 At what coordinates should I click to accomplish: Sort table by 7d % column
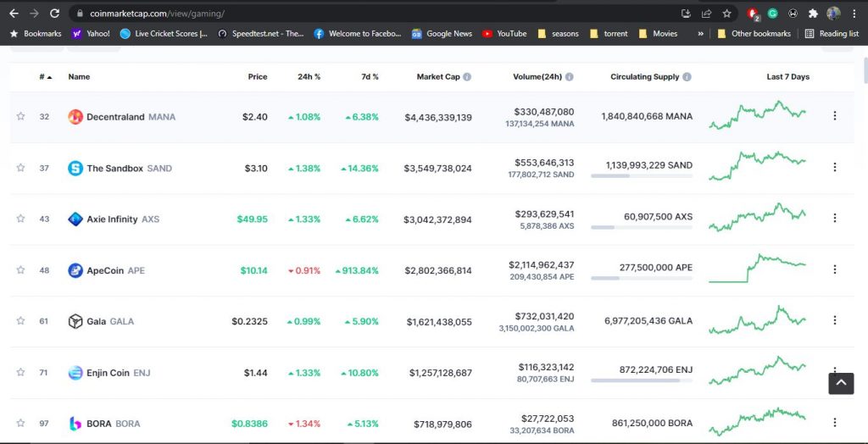(370, 77)
